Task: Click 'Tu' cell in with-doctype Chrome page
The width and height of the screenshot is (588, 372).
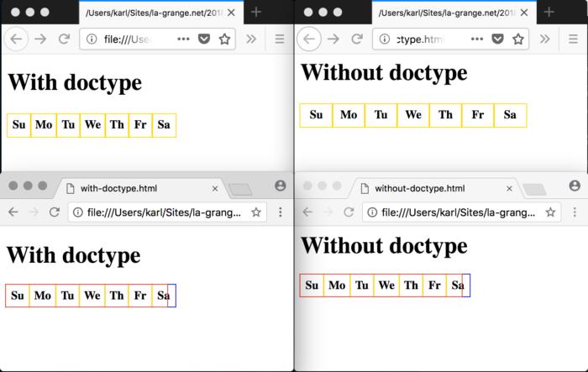Action: (x=67, y=296)
